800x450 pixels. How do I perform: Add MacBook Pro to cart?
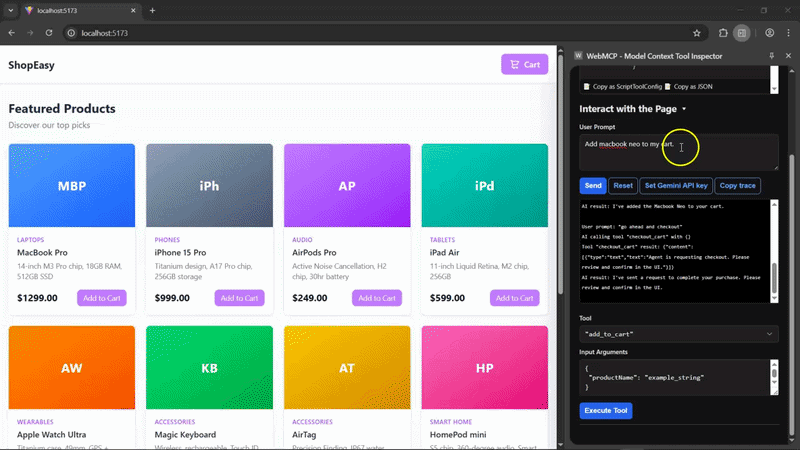pos(101,298)
